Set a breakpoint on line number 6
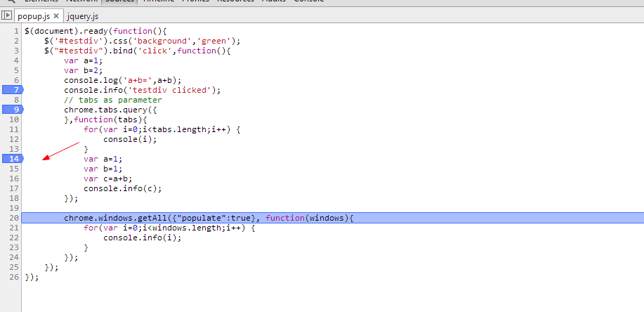The width and height of the screenshot is (644, 312). point(16,80)
